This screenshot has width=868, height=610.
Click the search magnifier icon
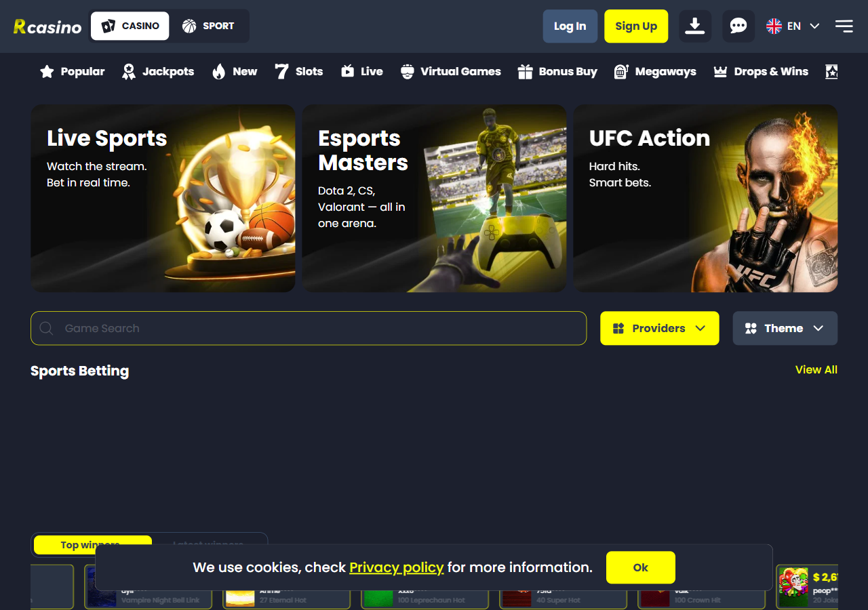click(46, 328)
